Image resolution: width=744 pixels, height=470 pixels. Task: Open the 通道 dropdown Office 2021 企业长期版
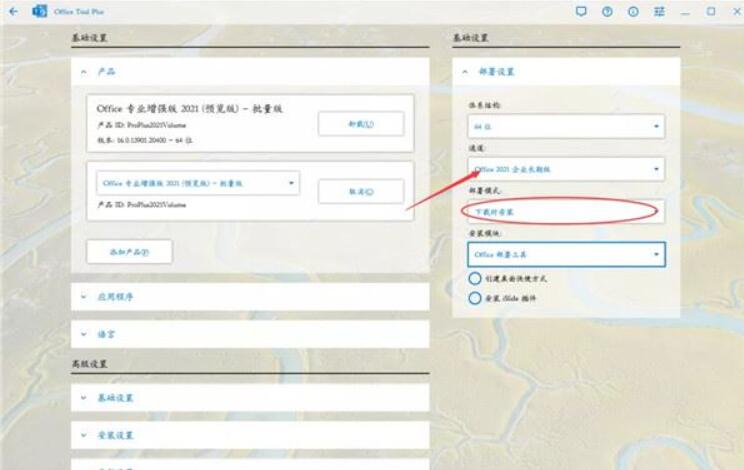pyautogui.click(x=566, y=169)
